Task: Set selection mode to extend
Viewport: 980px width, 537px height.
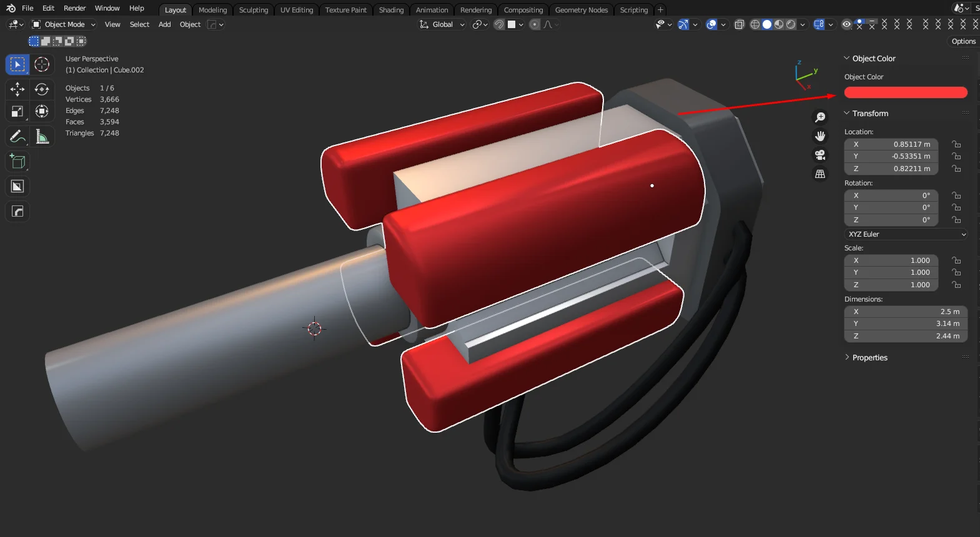Action: click(46, 41)
